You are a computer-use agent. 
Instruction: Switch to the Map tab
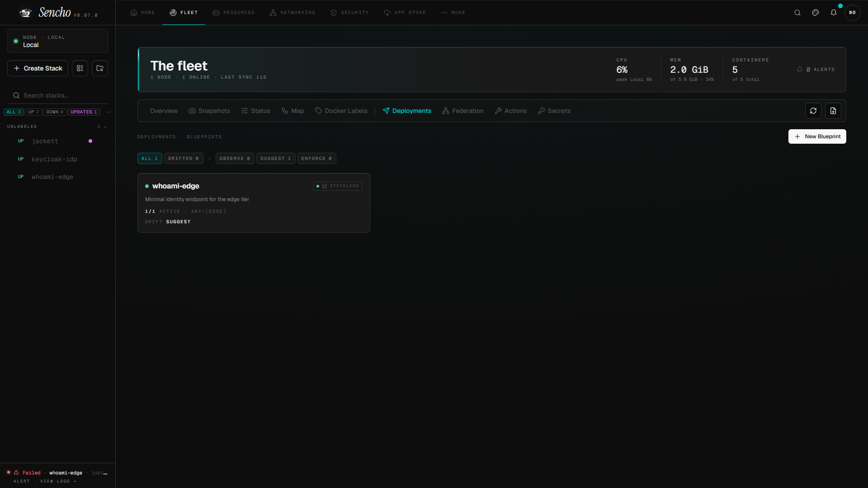click(292, 111)
